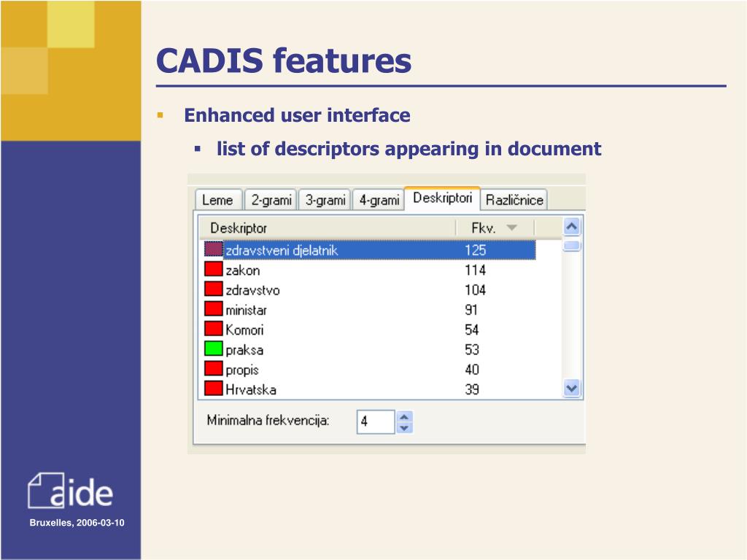
Task: Click frequency value 40
Action: pos(472,370)
